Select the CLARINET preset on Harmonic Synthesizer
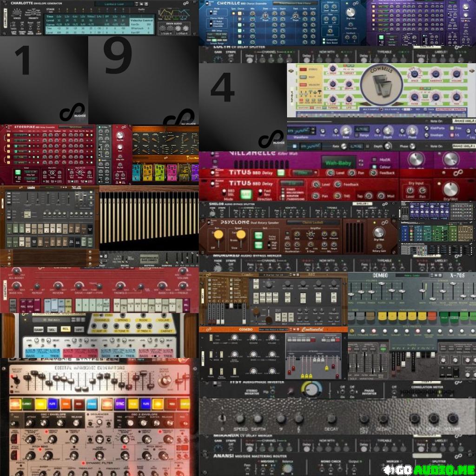The height and width of the screenshot is (476, 476). 26,404
